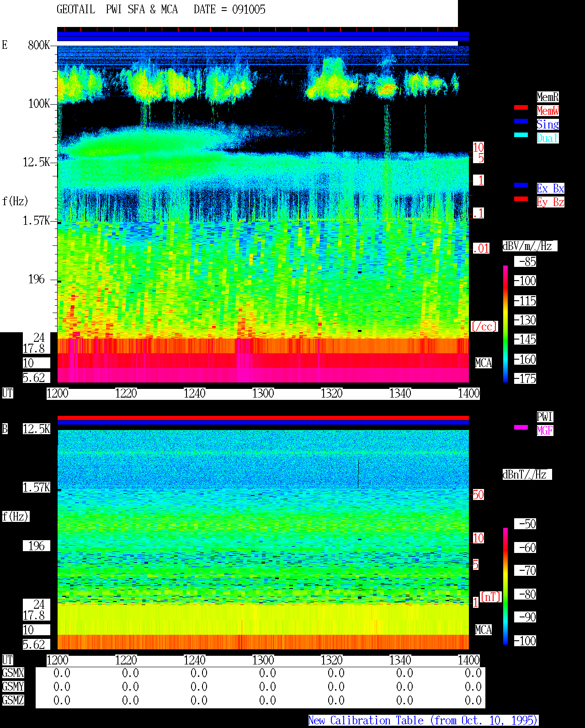Click the cyan Dual legend swatch
The height and width of the screenshot is (728, 585).
(521, 135)
